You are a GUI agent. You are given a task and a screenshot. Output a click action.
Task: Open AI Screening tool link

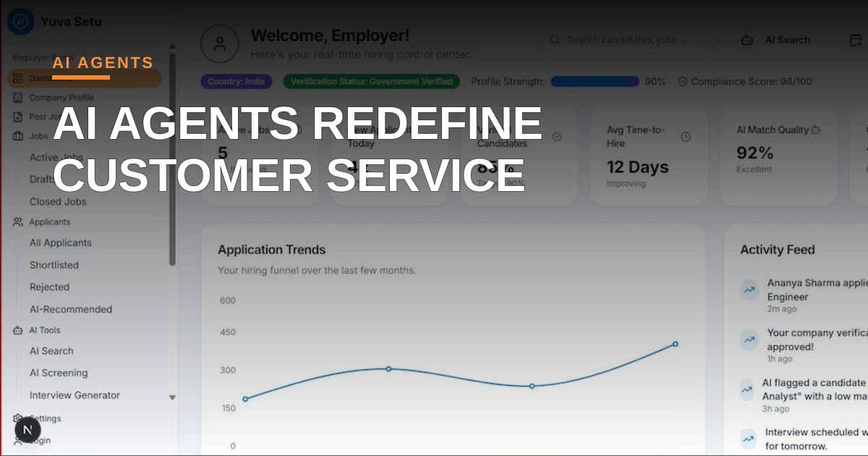pyautogui.click(x=59, y=373)
